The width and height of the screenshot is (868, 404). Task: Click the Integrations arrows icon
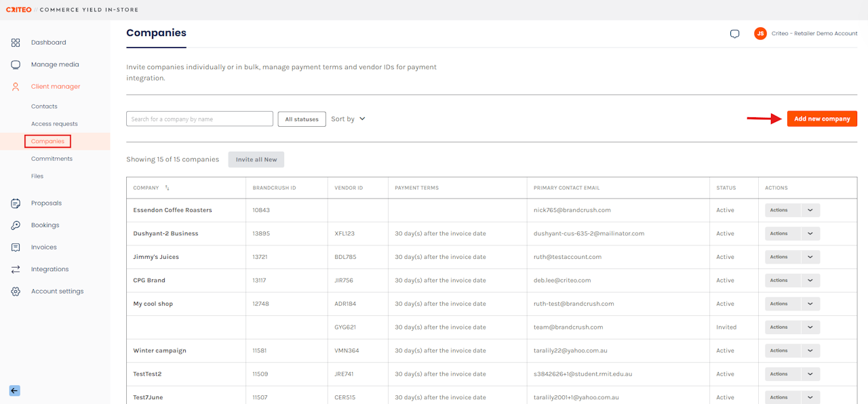coord(16,269)
